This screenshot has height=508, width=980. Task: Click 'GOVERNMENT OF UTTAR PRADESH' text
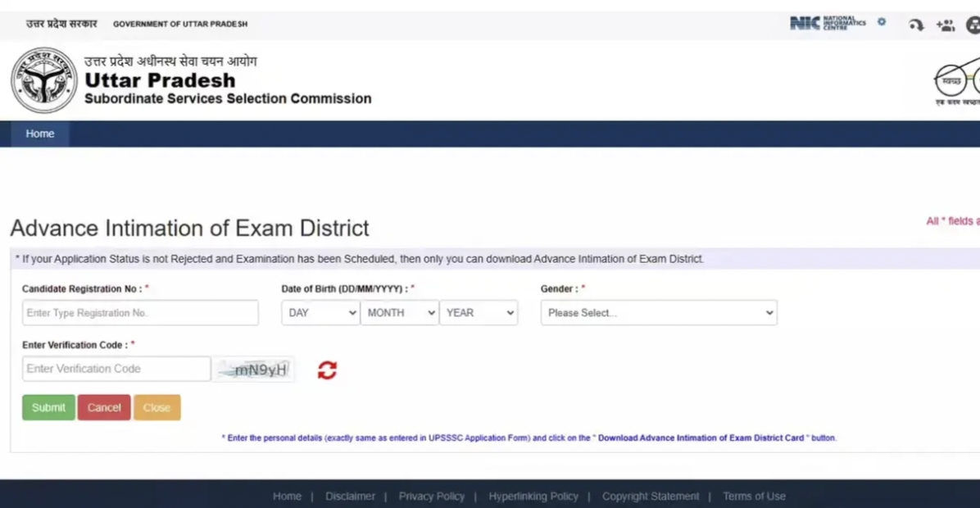(x=180, y=24)
